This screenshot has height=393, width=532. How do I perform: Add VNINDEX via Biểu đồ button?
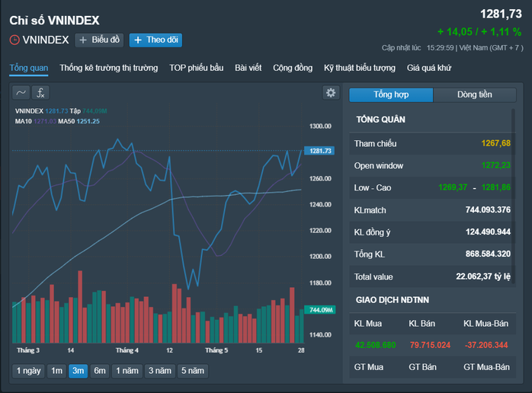point(99,40)
